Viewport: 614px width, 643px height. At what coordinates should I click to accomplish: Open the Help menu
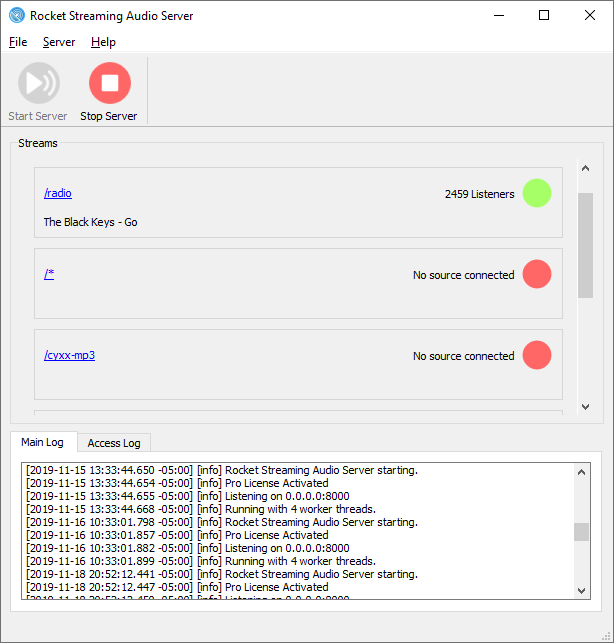(x=103, y=42)
